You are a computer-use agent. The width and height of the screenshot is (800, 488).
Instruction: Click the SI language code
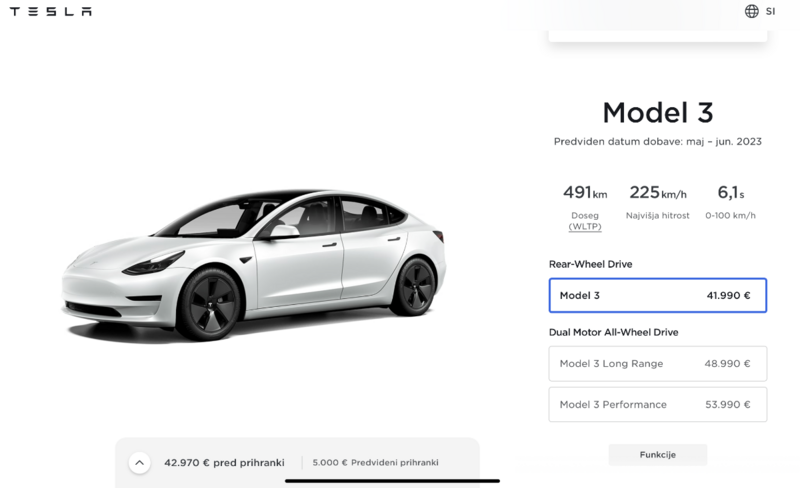pos(770,12)
